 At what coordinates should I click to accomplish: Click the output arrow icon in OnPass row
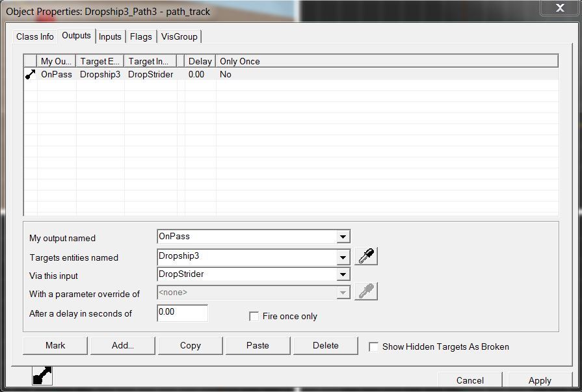(31, 74)
